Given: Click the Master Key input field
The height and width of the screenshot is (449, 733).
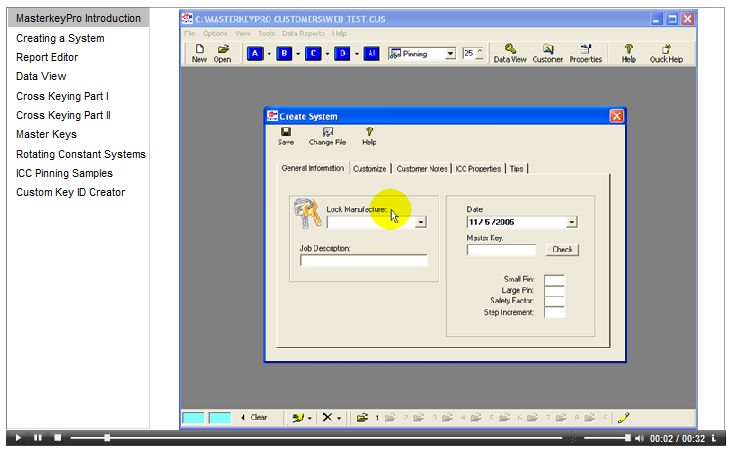Looking at the screenshot, I should pyautogui.click(x=501, y=250).
